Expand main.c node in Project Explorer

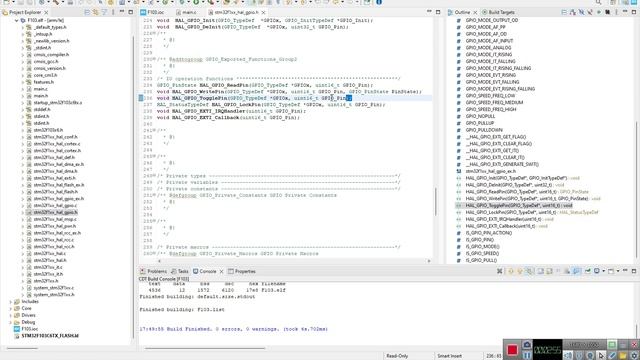pos(23,89)
